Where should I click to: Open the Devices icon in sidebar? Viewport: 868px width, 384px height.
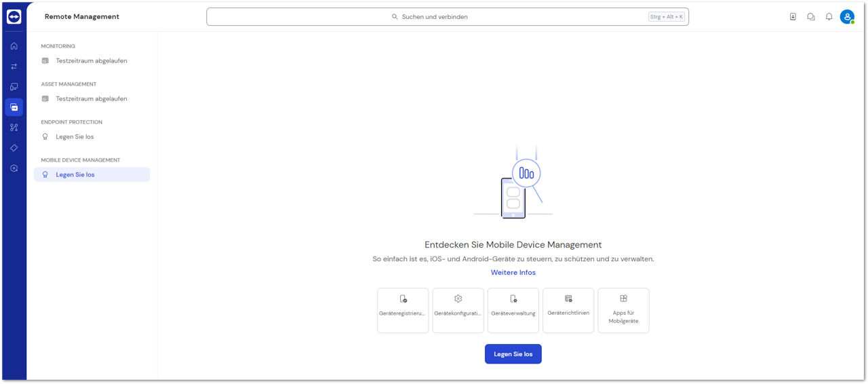(x=14, y=87)
